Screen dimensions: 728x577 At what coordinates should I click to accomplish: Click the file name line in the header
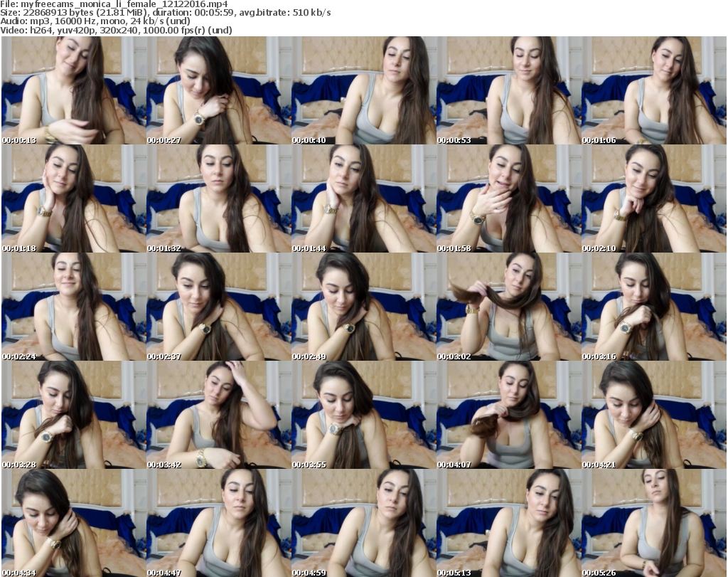point(114,4)
